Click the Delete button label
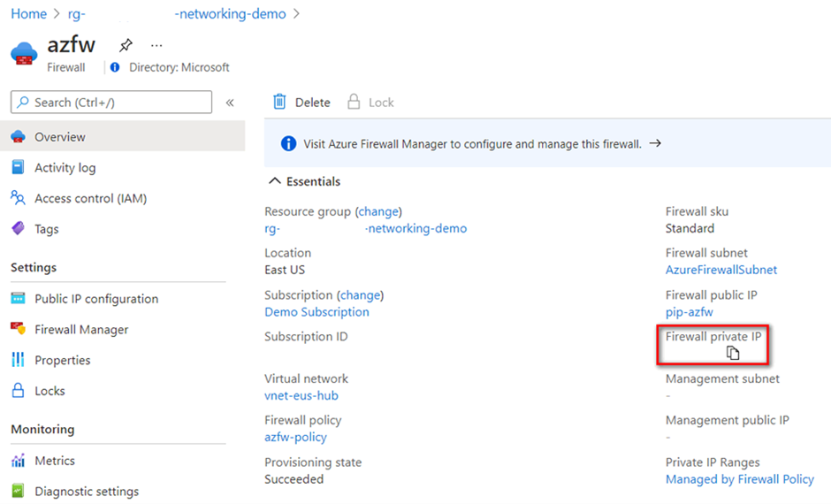 point(313,103)
